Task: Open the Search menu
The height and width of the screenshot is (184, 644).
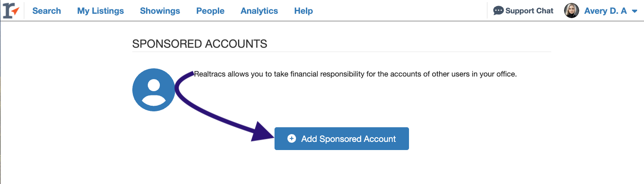Action: [46, 11]
